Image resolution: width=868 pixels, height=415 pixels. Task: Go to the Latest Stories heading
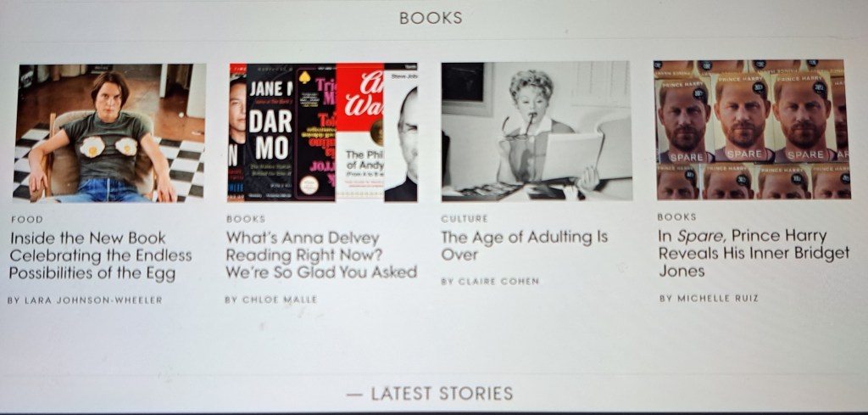tap(430, 394)
